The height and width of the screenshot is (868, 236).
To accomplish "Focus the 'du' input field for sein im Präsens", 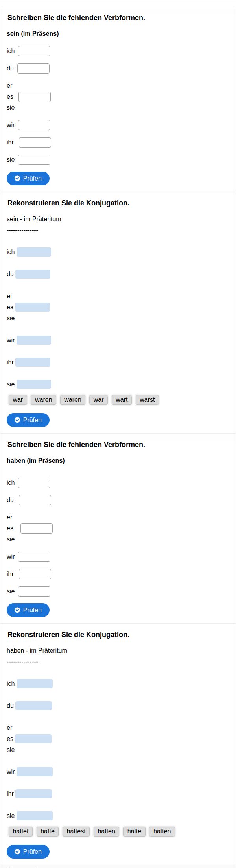I will (33, 68).
